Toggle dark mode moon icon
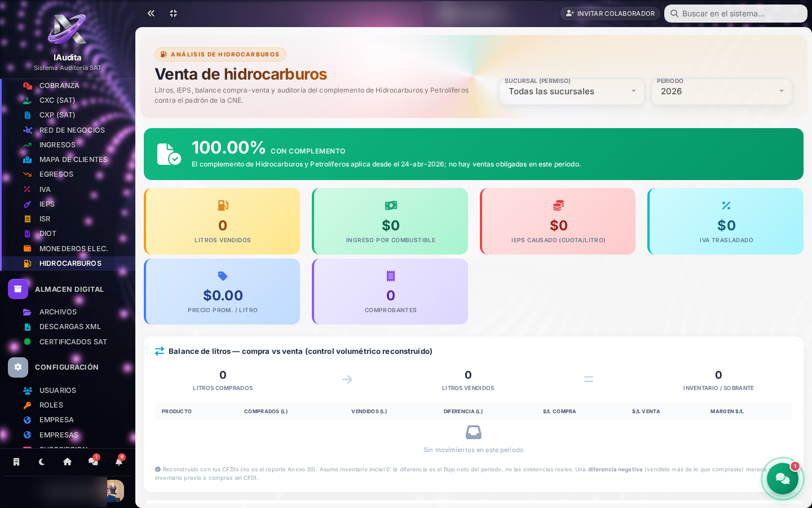812x508 pixels. (x=42, y=462)
